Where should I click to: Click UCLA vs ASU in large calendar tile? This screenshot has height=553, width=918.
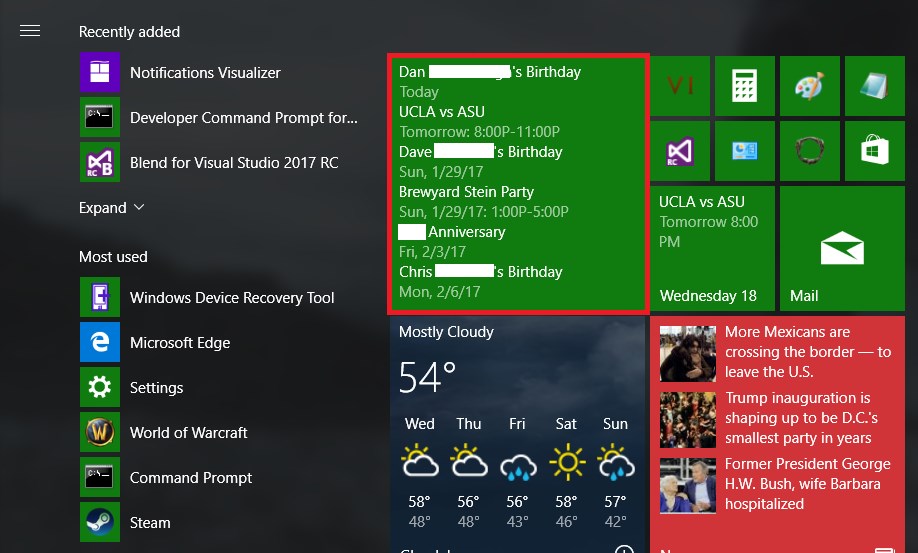point(441,112)
